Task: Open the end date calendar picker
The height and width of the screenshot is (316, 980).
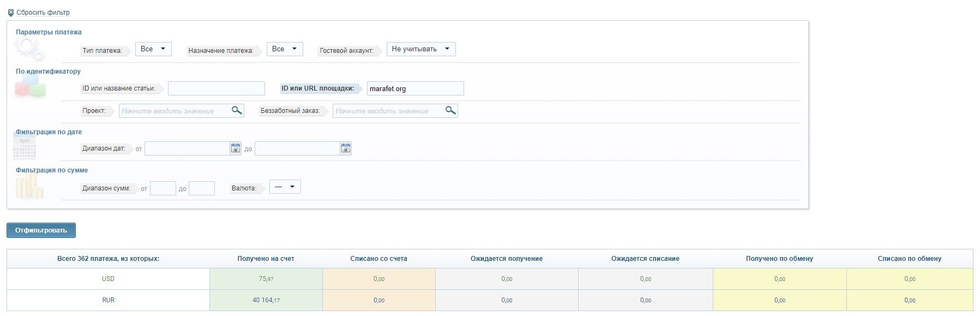Action: (345, 148)
